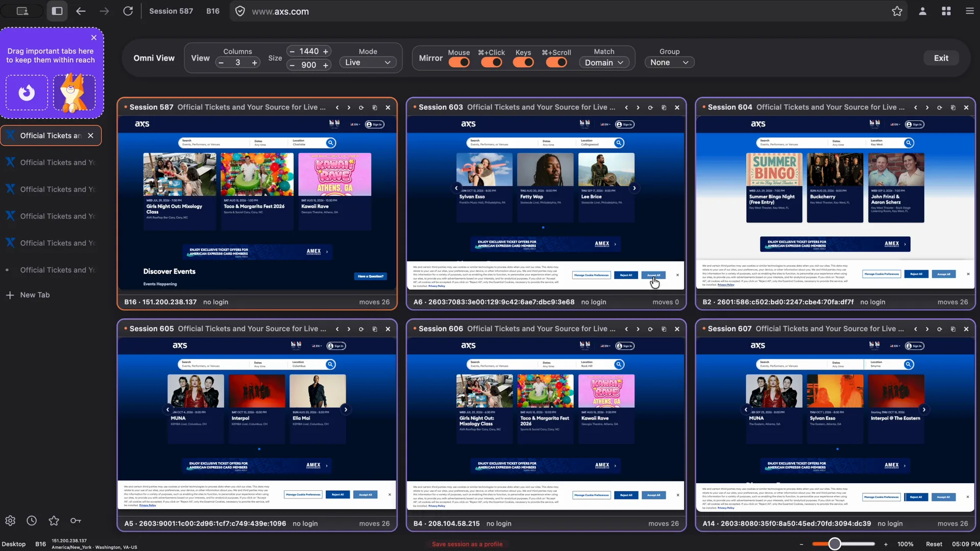
Task: Click zoom-in plus beside zoom slider
Action: 886,544
